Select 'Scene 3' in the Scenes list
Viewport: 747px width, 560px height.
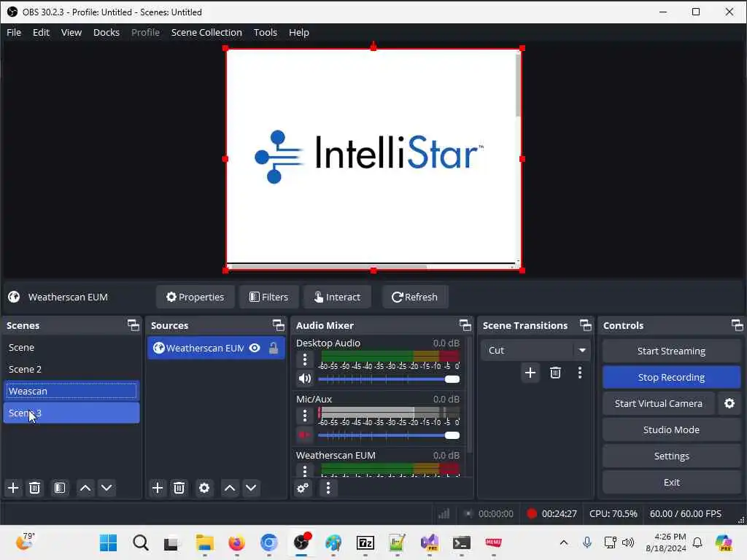pos(71,413)
